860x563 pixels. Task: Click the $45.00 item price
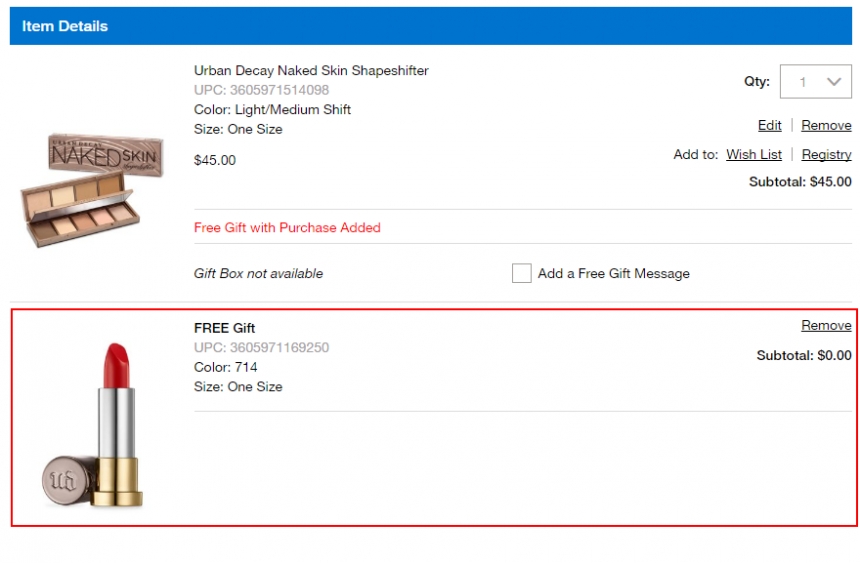pos(214,160)
